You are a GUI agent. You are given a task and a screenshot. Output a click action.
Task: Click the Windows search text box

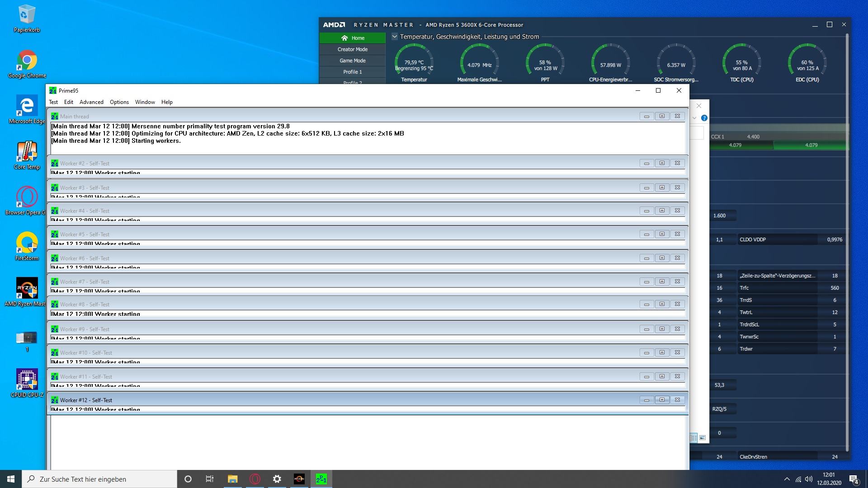[99, 479]
